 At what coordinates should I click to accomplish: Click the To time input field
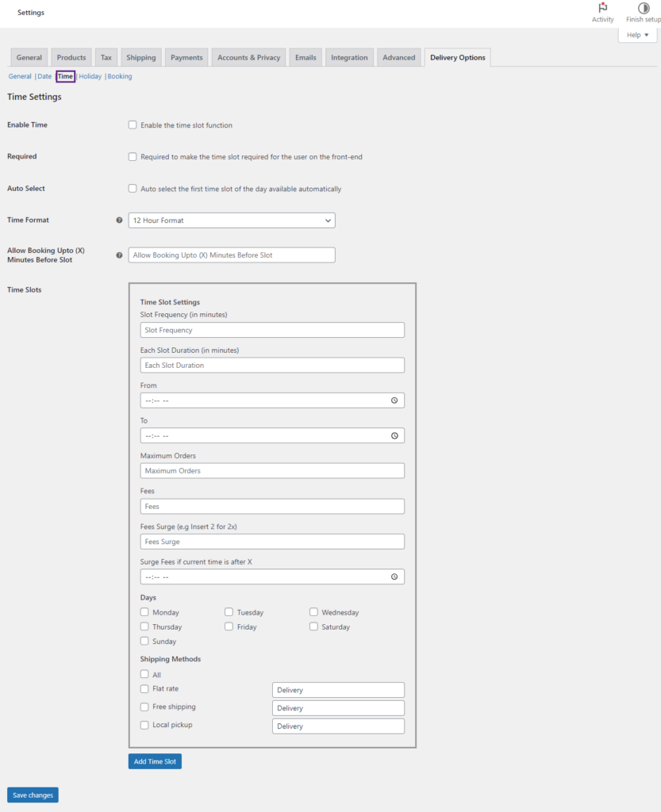[x=272, y=435]
